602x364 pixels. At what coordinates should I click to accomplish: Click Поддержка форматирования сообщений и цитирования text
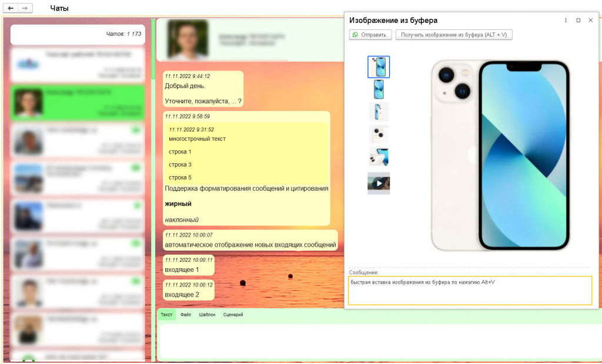pyautogui.click(x=246, y=188)
